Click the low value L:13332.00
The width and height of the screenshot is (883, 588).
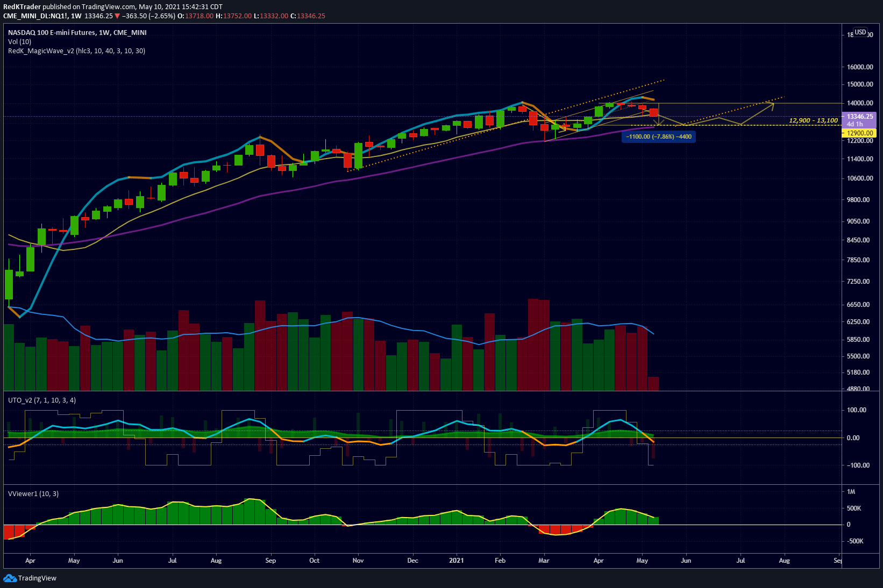coord(271,16)
